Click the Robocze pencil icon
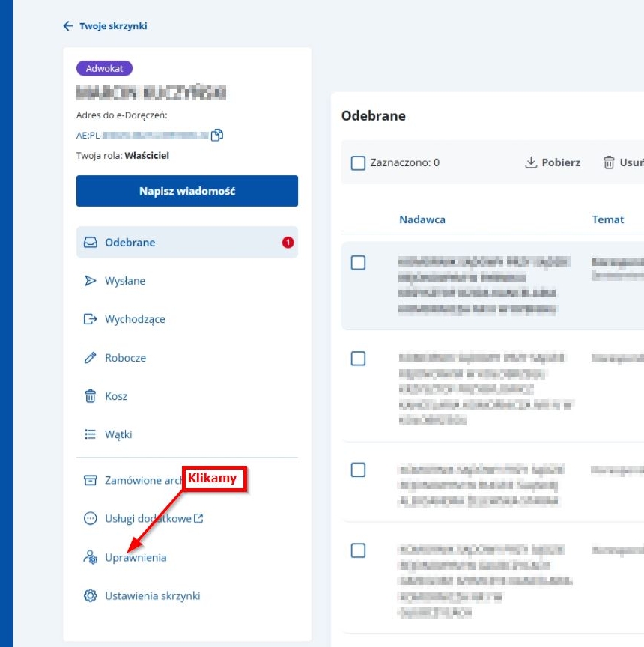644x647 pixels. tap(91, 358)
